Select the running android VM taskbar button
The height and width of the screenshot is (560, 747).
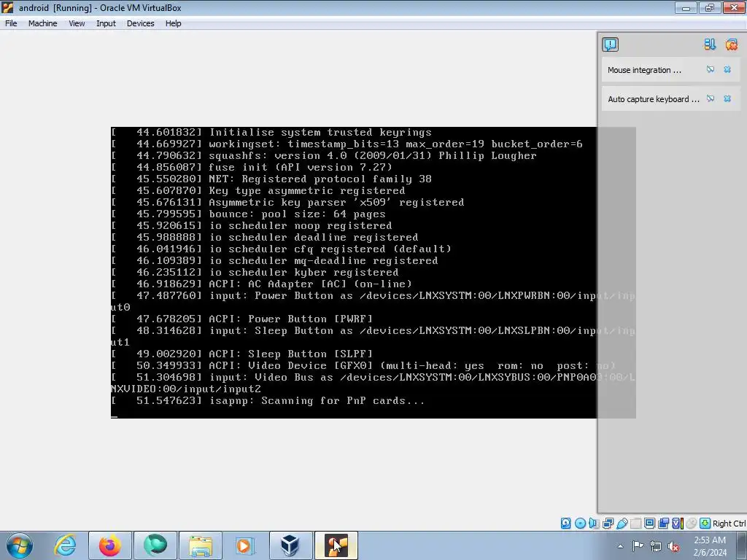tap(336, 545)
